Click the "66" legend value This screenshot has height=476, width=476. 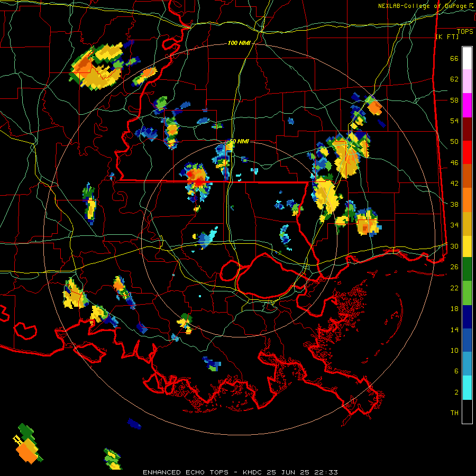454,59
